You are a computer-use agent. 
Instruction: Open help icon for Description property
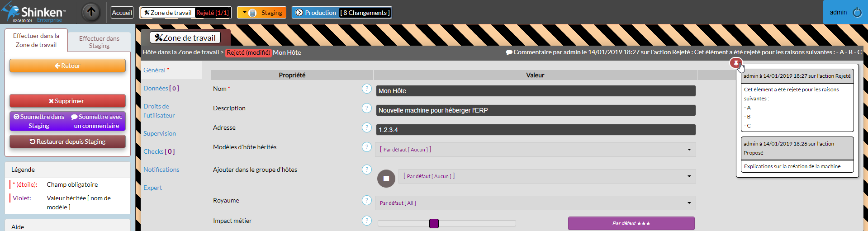coord(367,108)
